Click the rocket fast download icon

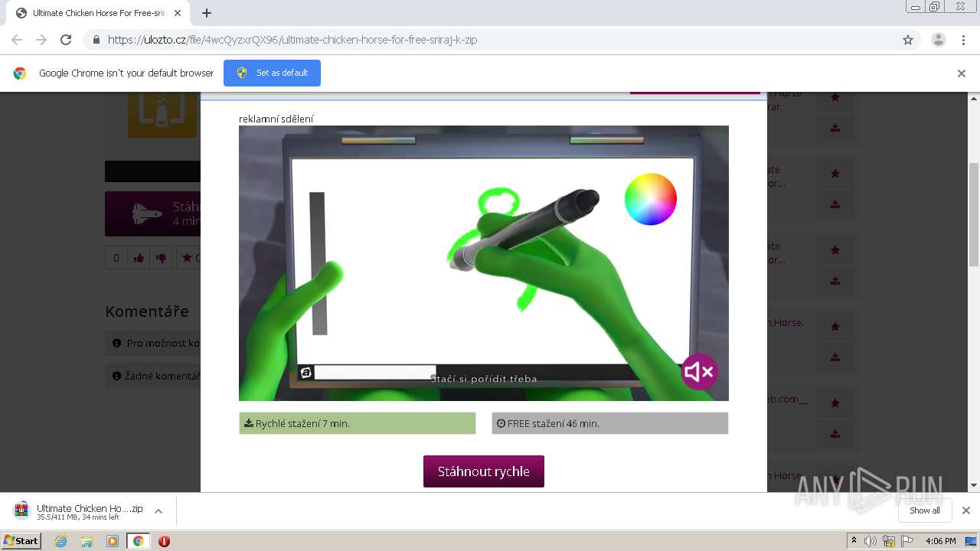[x=148, y=214]
